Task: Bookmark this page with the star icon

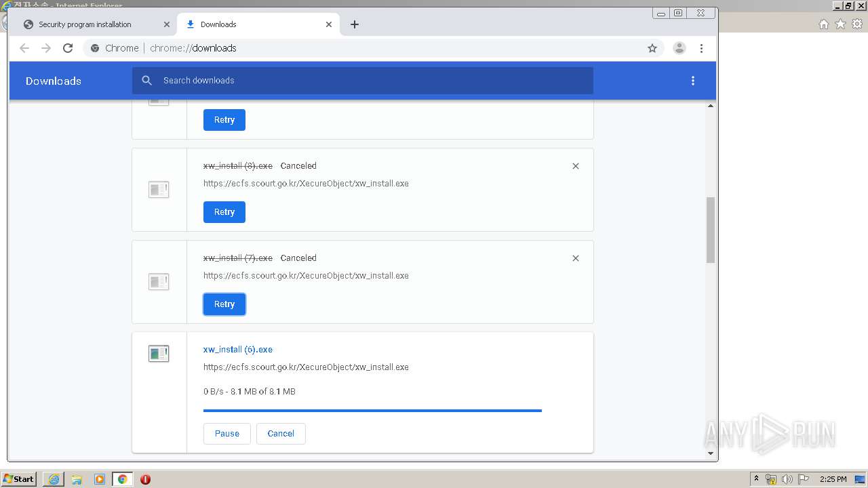Action: [652, 48]
